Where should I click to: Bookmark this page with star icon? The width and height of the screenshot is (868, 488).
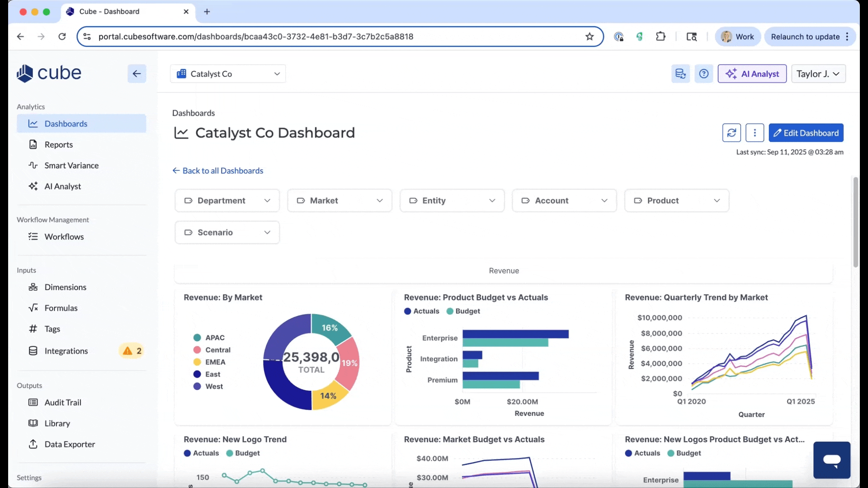(589, 37)
